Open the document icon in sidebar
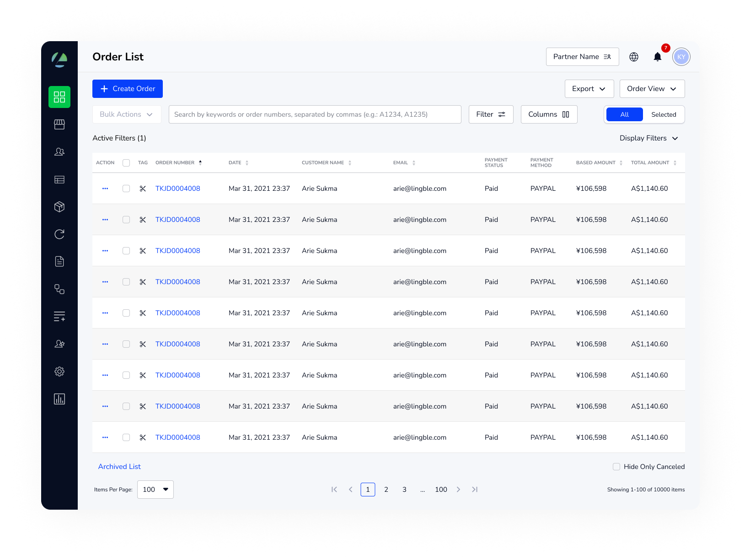Image resolution: width=750 pixels, height=560 pixels. [59, 261]
